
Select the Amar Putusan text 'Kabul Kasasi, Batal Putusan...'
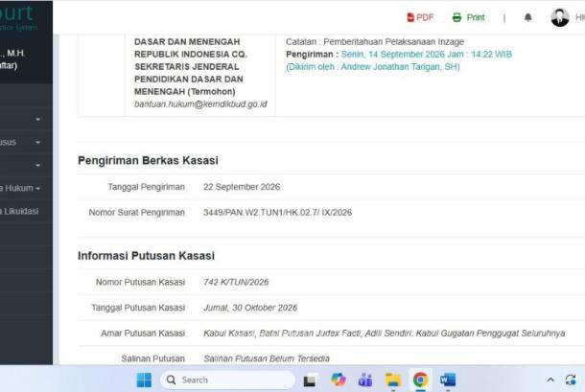(x=385, y=334)
